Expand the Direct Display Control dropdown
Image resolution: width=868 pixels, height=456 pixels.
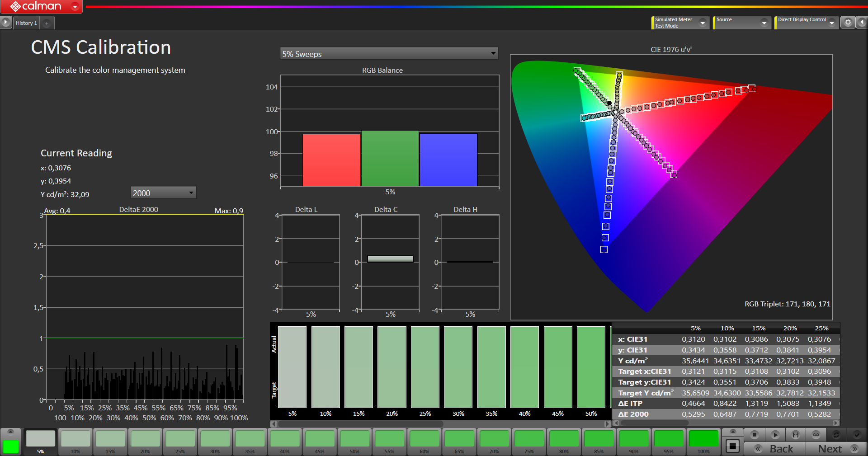click(832, 23)
